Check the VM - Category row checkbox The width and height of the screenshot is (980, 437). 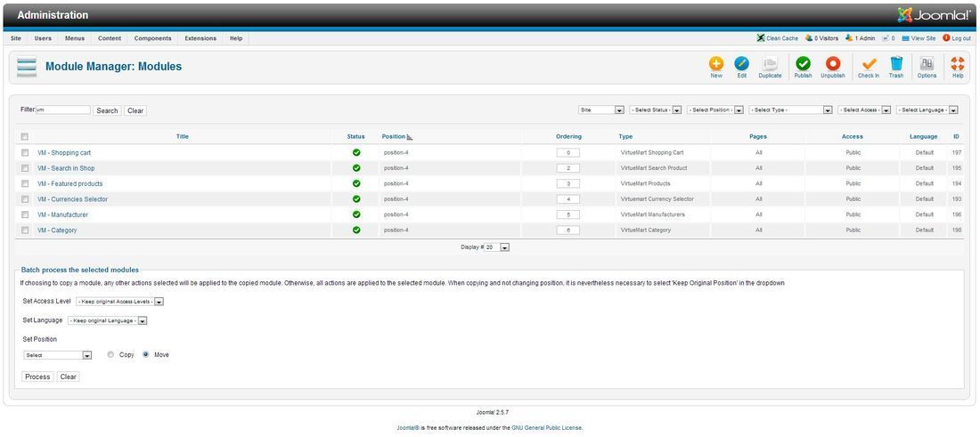pyautogui.click(x=25, y=231)
